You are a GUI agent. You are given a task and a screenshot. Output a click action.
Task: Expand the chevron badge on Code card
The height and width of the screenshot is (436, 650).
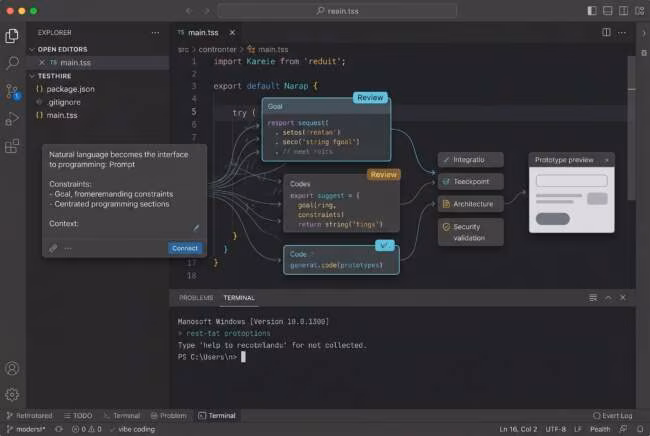[x=385, y=245]
